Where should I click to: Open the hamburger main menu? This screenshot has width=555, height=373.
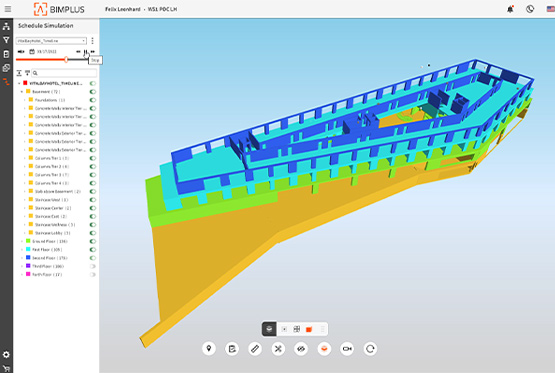click(8, 9)
